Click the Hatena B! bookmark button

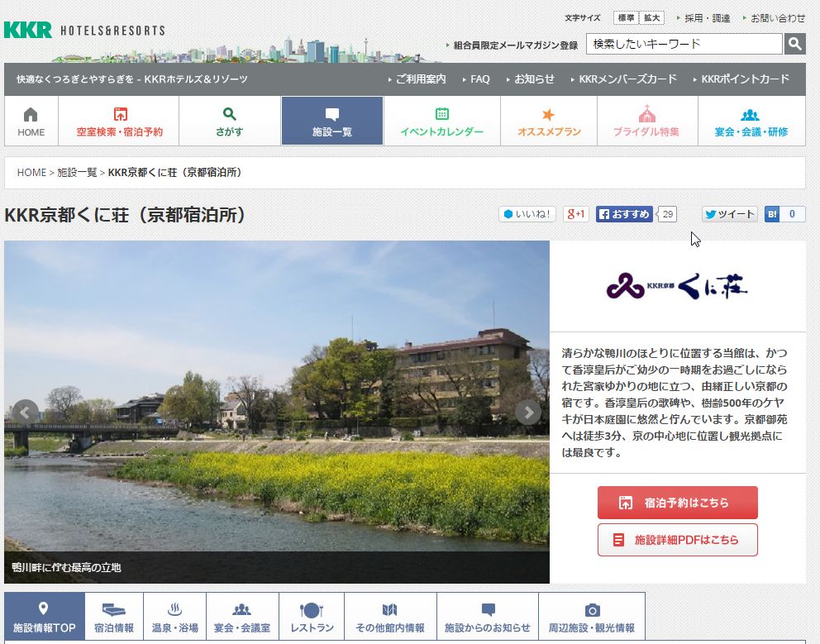coord(772,214)
